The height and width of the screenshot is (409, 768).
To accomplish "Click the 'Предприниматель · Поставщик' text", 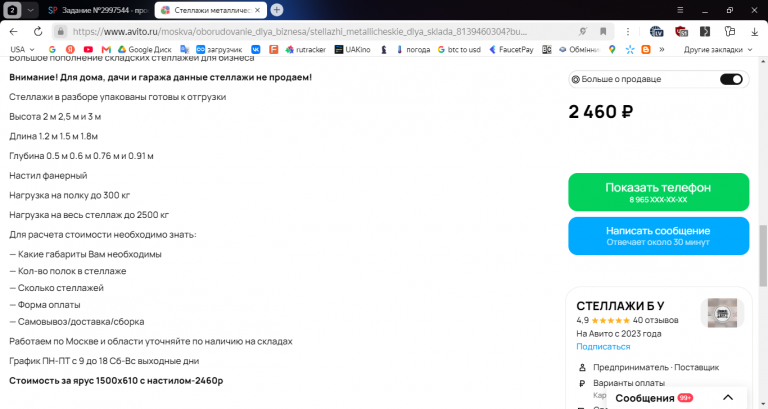I will [656, 367].
